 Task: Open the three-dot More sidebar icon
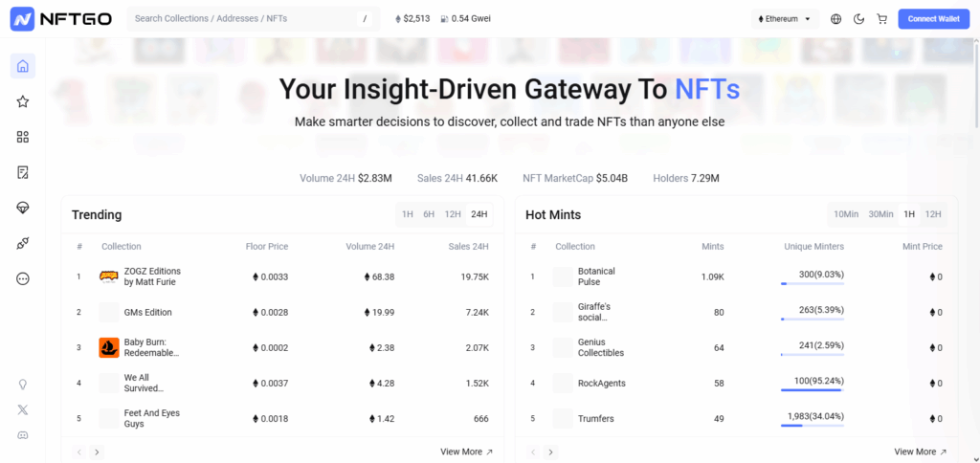tap(23, 278)
